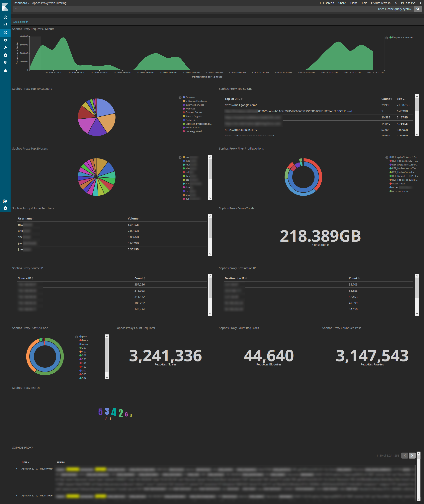Click the Share icon
The image size is (424, 504).
click(x=342, y=3)
